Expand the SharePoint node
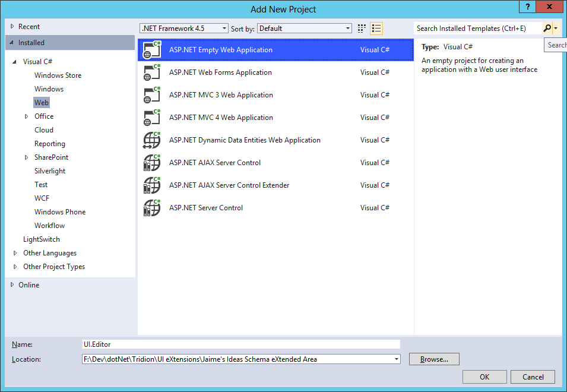Viewport: 567px width, 392px height. (x=26, y=157)
